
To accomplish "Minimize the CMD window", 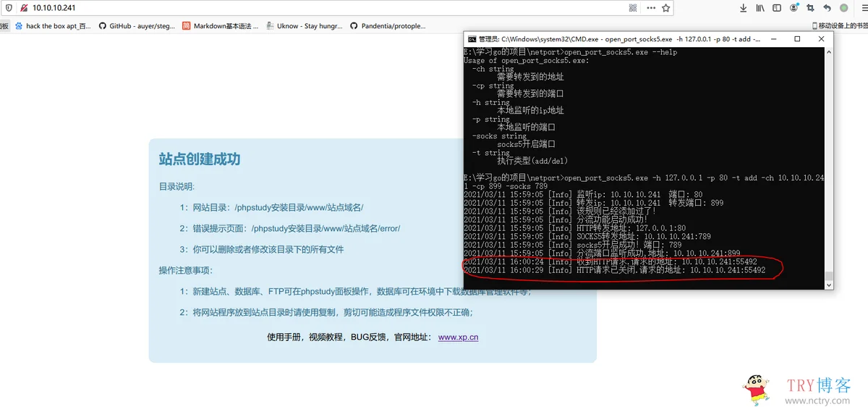I will tap(773, 39).
